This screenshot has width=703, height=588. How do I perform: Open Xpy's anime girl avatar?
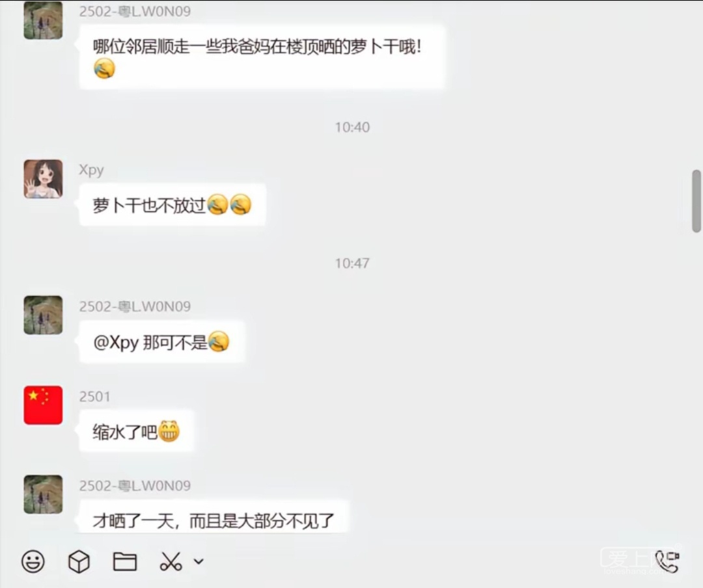[43, 179]
